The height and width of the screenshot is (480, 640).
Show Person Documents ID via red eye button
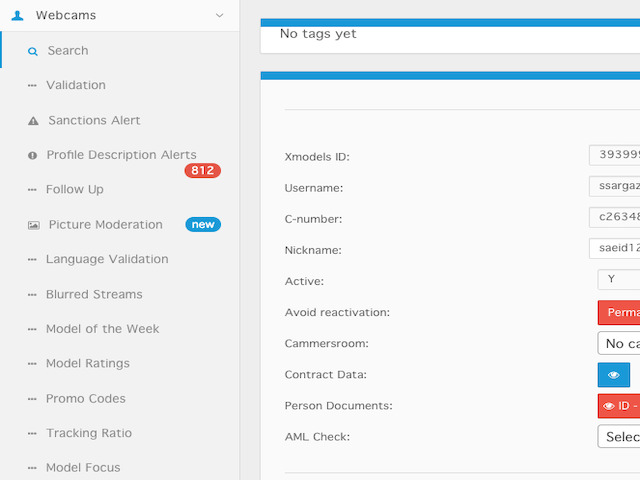619,406
